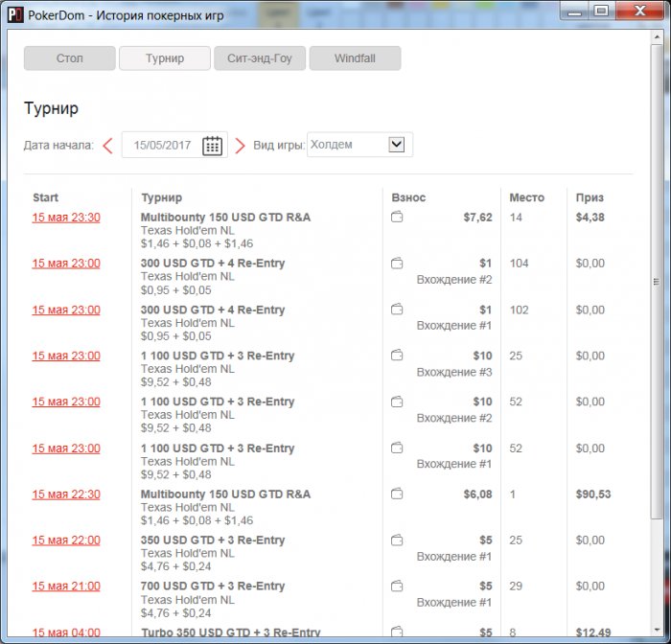Click the place value 102
This screenshot has width=671, height=644.
coord(519,310)
